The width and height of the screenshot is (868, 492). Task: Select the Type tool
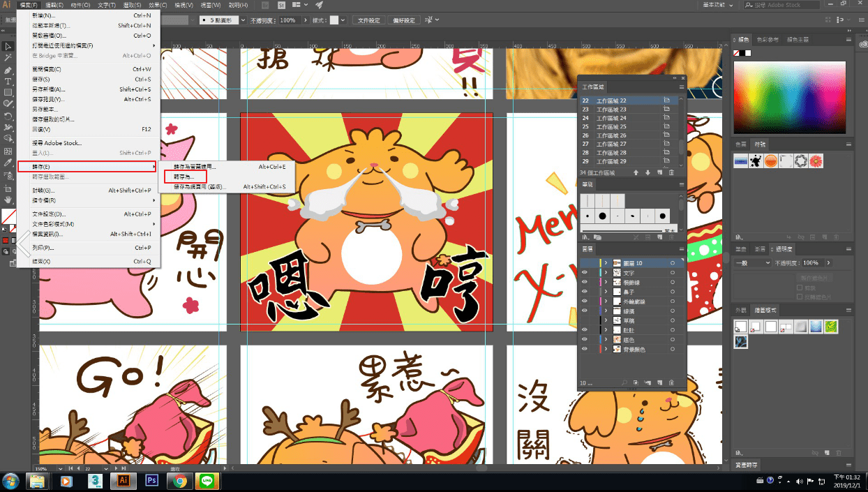tap(8, 82)
